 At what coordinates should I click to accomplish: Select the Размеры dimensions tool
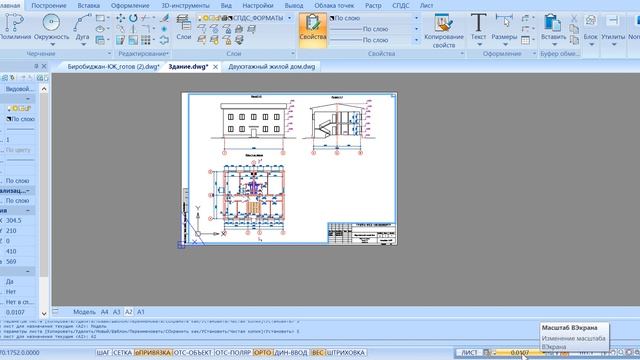tap(504, 27)
